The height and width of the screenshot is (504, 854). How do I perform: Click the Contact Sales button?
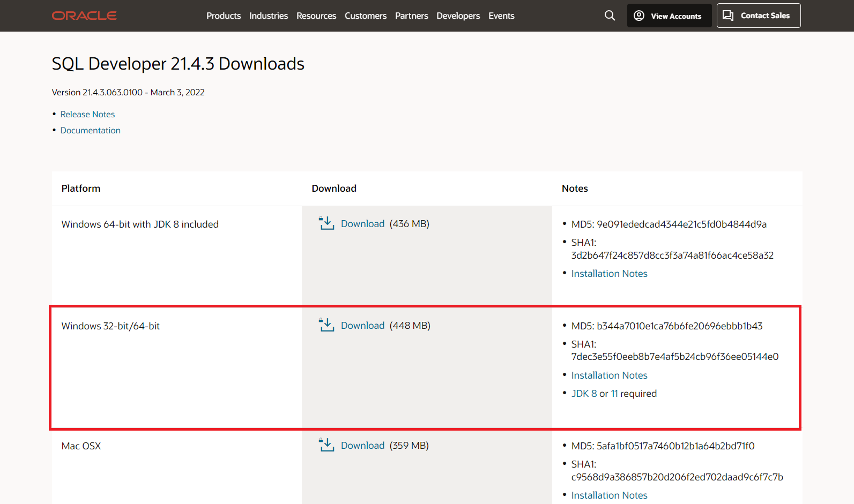[x=759, y=16]
